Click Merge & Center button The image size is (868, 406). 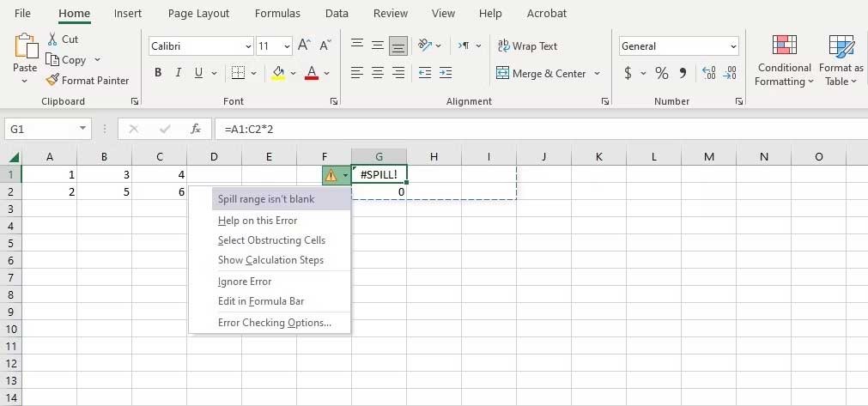[541, 73]
